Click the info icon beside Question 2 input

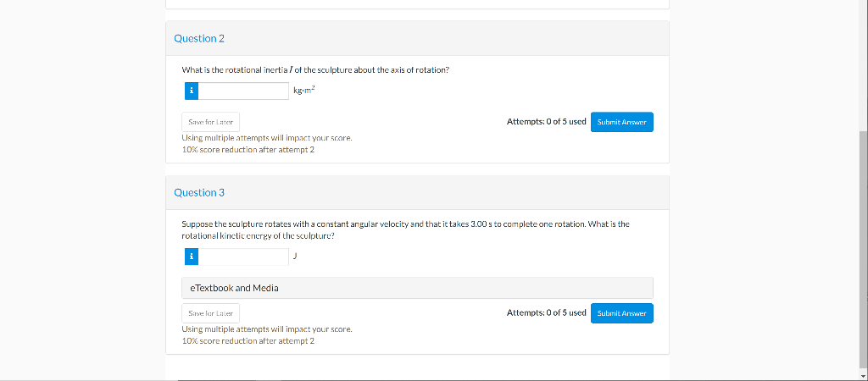point(191,91)
